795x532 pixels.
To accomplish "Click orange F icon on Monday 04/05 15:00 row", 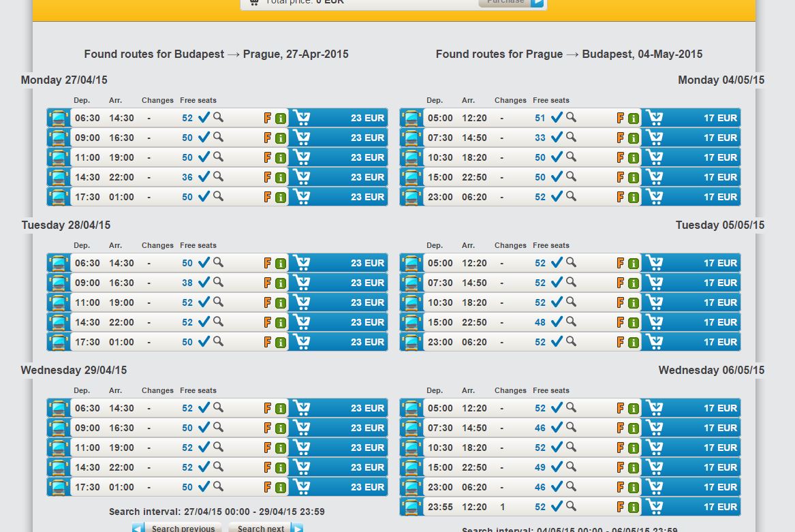I will [x=621, y=177].
